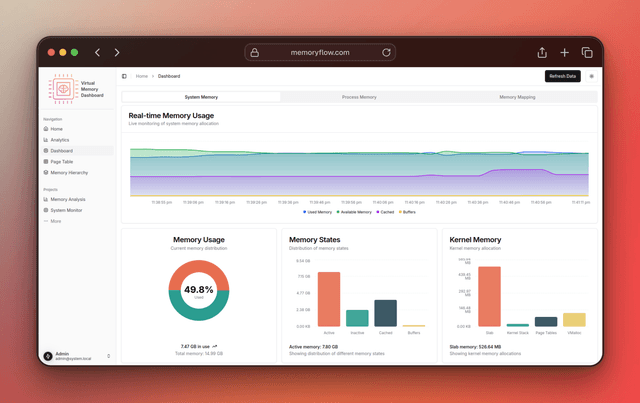Switch to the Process Memory tab
This screenshot has height=403, width=640.
[x=359, y=97]
